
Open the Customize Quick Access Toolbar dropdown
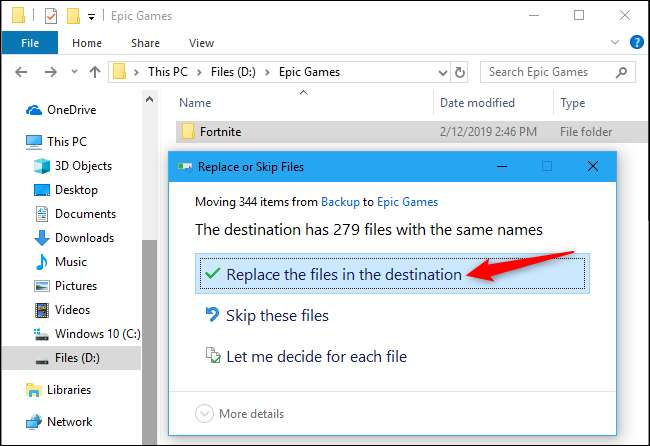(x=92, y=16)
